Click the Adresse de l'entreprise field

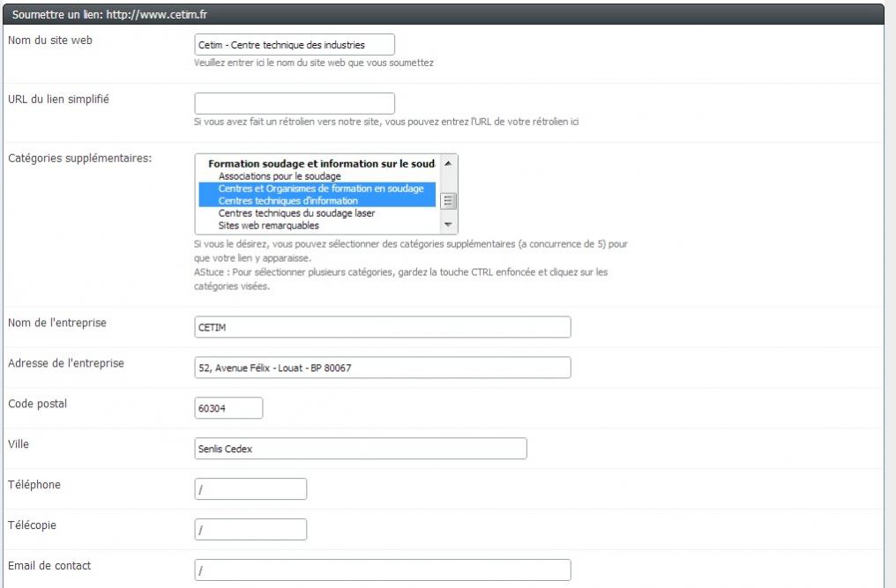point(382,368)
